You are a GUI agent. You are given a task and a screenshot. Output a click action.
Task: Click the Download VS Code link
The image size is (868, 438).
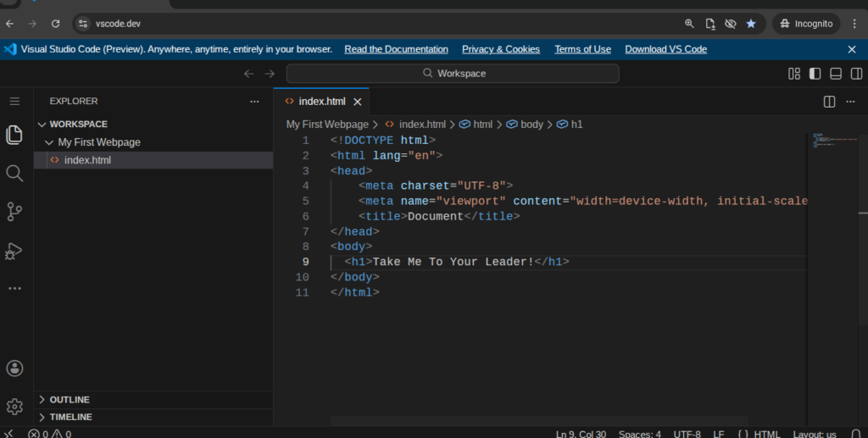click(665, 49)
